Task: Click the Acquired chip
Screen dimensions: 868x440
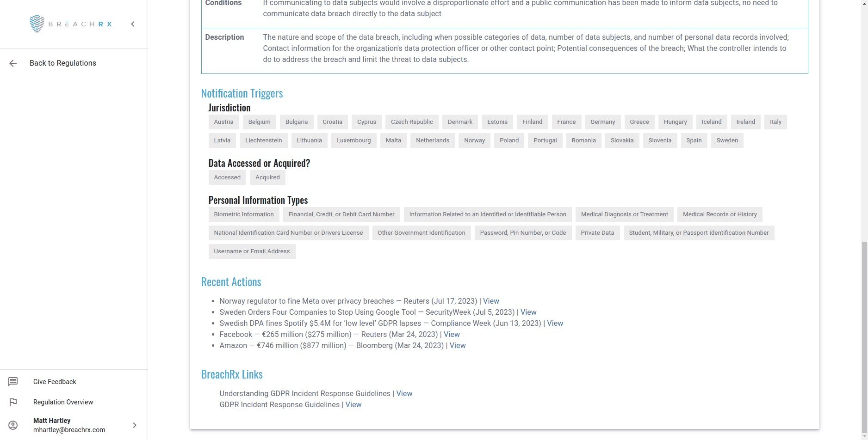Action: pyautogui.click(x=267, y=177)
